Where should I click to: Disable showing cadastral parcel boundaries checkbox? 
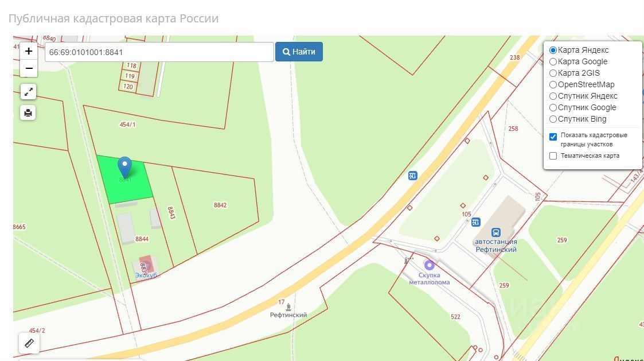pos(553,137)
